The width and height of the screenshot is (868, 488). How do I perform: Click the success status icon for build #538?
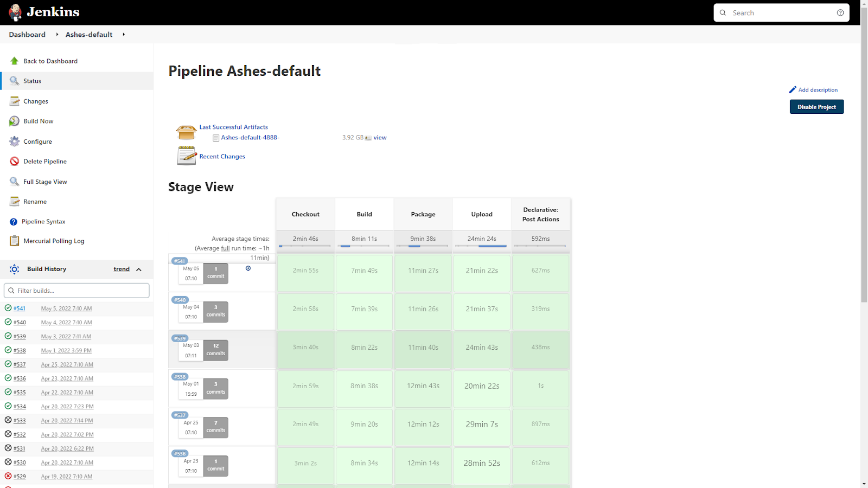pyautogui.click(x=8, y=350)
